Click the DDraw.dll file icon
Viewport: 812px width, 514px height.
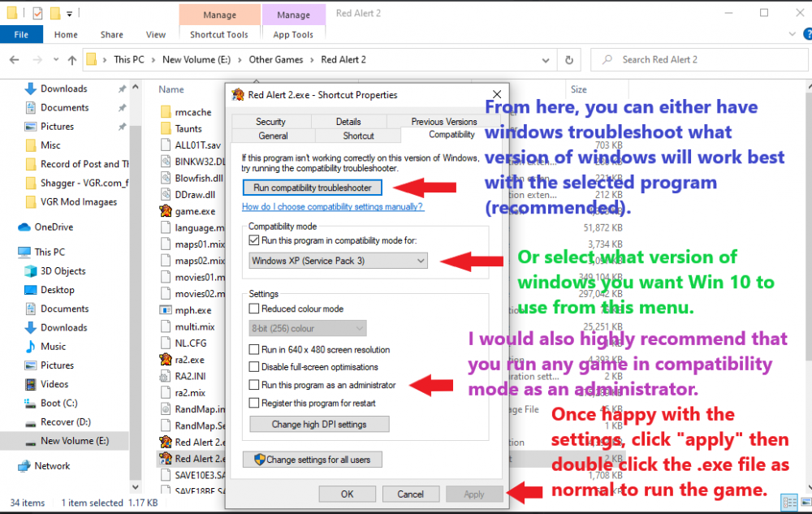166,195
